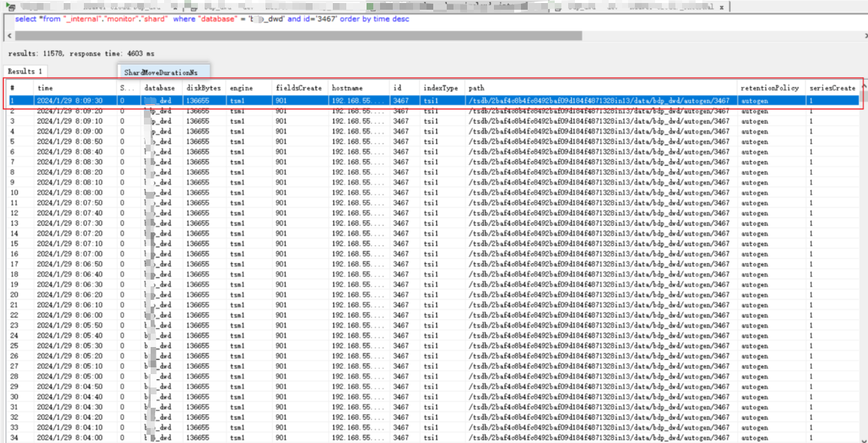The height and width of the screenshot is (443, 868).
Task: Click the query editor horizontal scrollbar thumb
Action: [298, 35]
